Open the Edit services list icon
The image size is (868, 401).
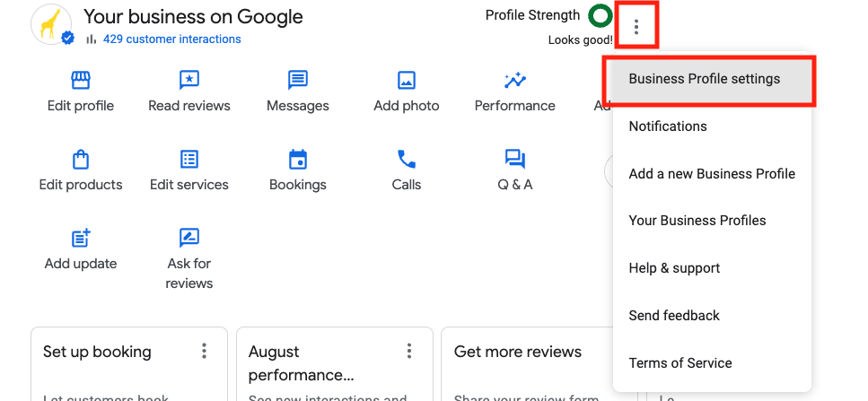(x=189, y=160)
